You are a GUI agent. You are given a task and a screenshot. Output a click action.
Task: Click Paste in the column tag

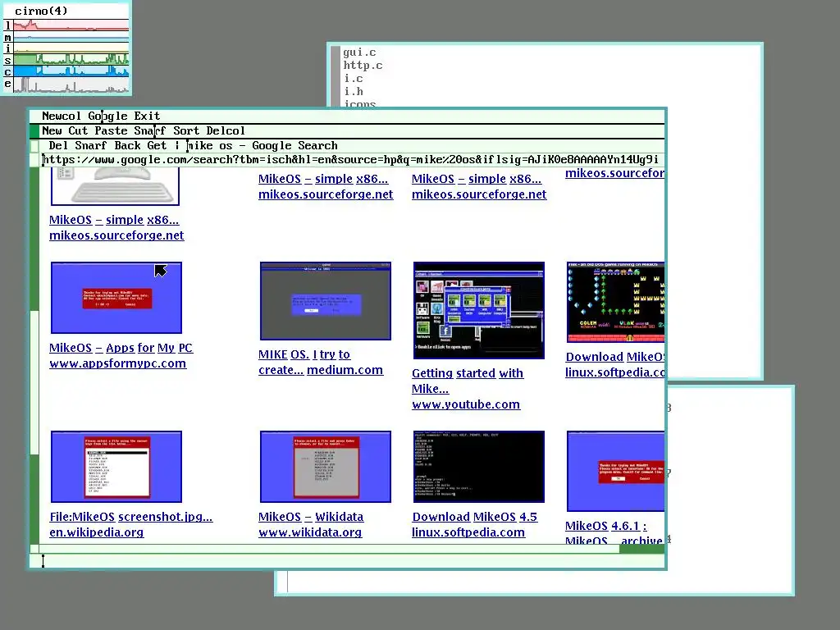point(111,130)
